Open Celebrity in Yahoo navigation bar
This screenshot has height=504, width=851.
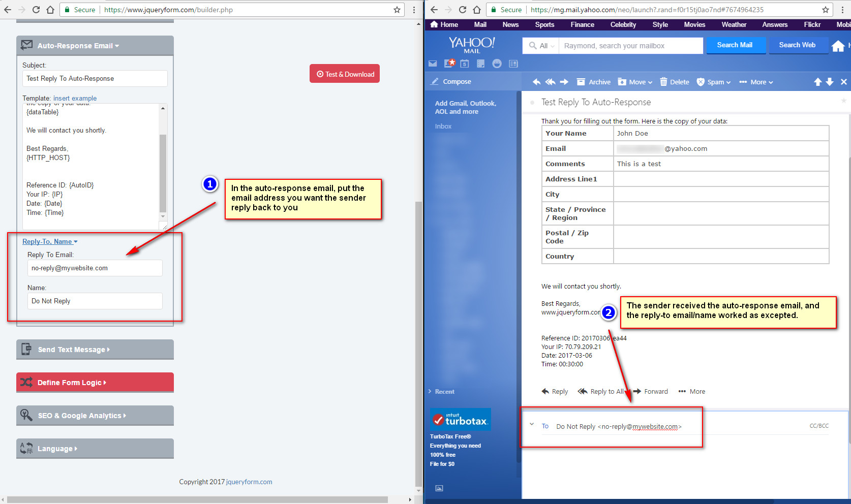pyautogui.click(x=623, y=24)
